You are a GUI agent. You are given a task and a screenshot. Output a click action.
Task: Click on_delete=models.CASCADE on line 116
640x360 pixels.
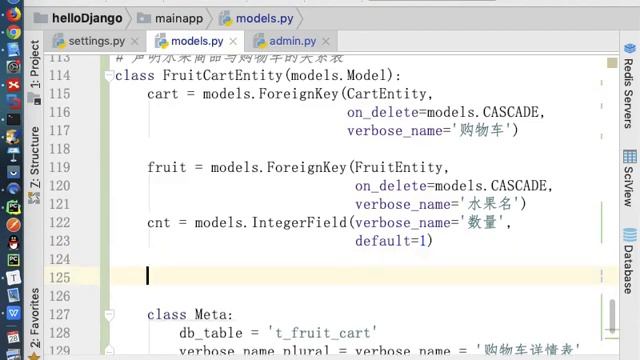[443, 112]
